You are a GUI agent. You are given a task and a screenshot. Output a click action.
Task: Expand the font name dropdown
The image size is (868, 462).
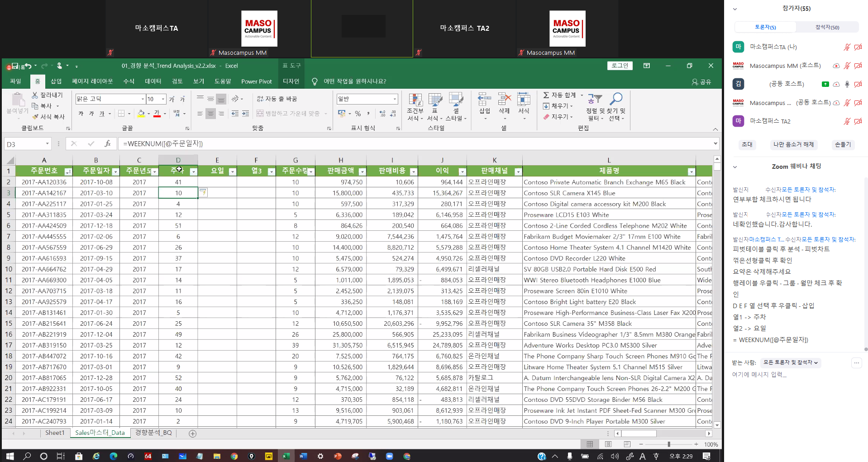point(143,99)
